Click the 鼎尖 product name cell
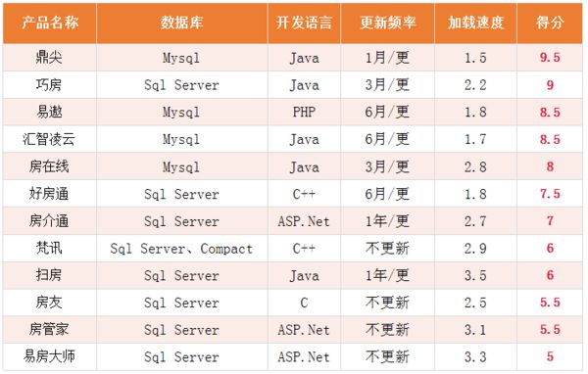The image size is (588, 374). [49, 58]
